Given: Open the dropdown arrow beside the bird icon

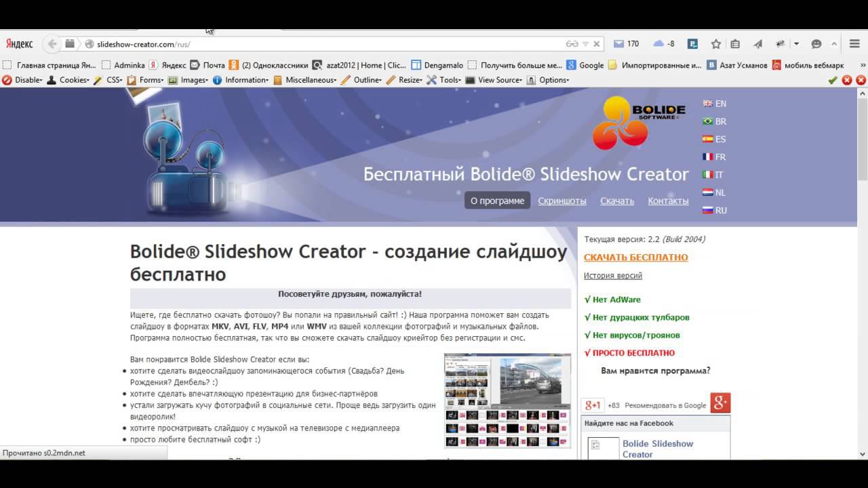Looking at the screenshot, I should pyautogui.click(x=796, y=44).
